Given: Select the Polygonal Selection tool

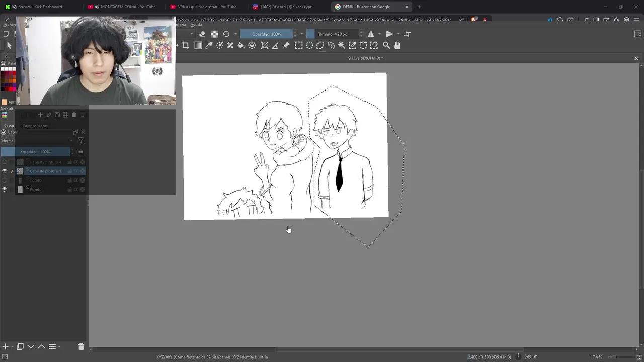Looking at the screenshot, I should tap(320, 45).
